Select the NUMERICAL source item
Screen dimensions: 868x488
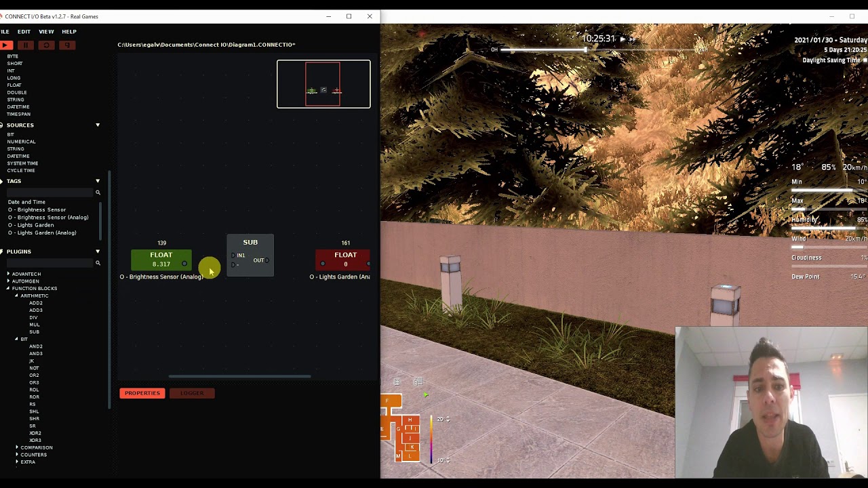(x=21, y=142)
